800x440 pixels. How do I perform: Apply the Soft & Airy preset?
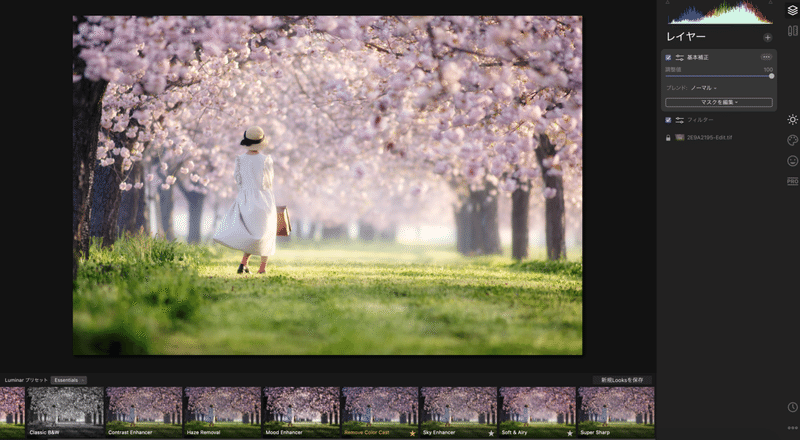(538, 412)
